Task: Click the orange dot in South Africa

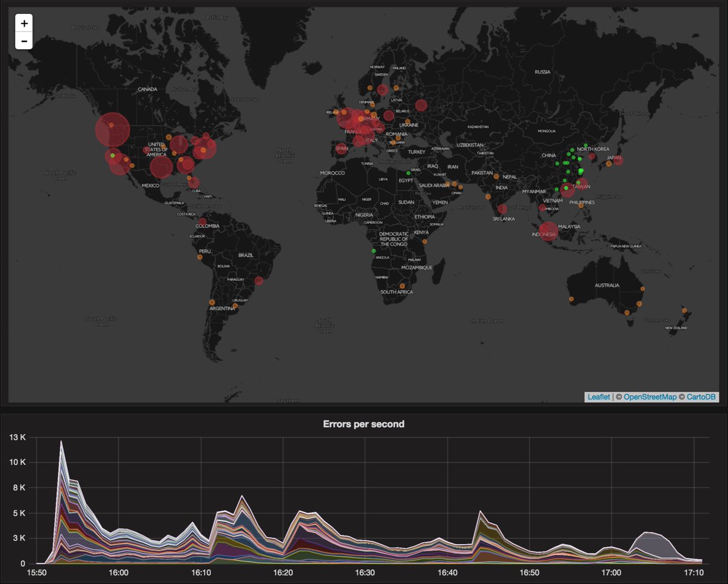Action: (402, 286)
